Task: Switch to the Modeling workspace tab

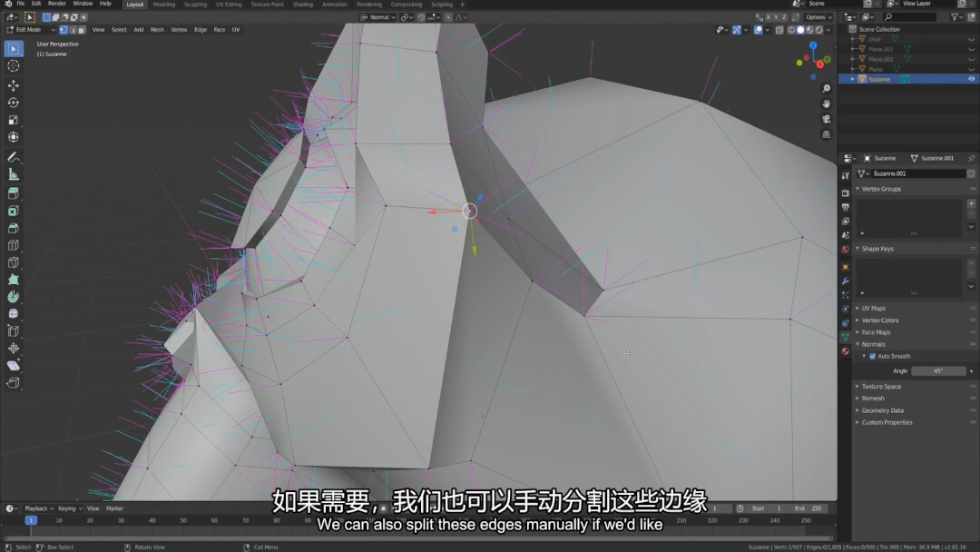Action: tap(163, 5)
